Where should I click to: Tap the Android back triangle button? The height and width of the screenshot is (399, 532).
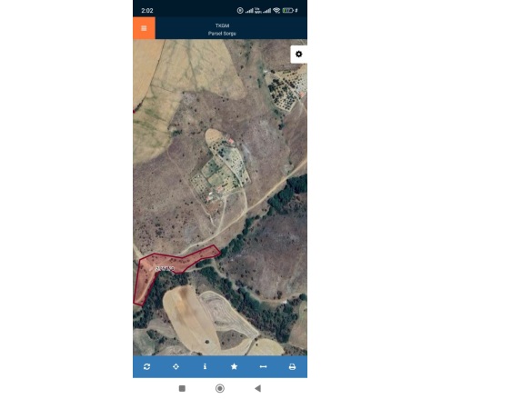click(258, 388)
